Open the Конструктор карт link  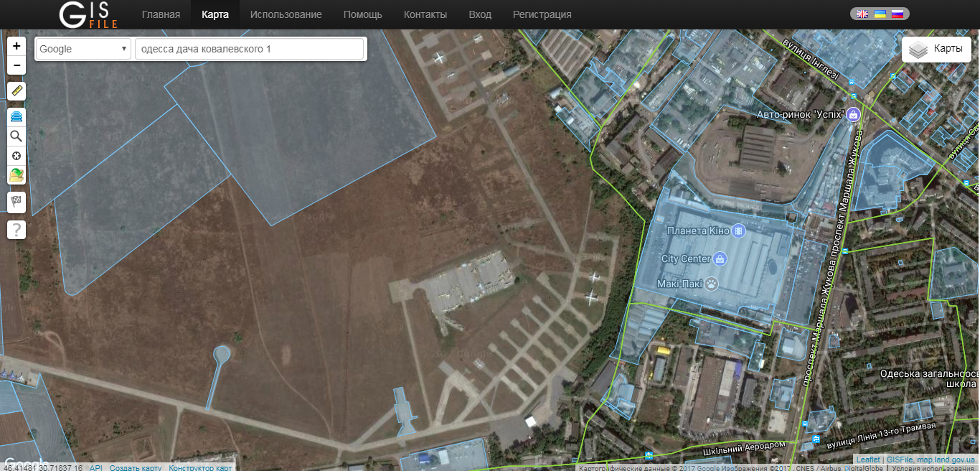click(x=200, y=467)
